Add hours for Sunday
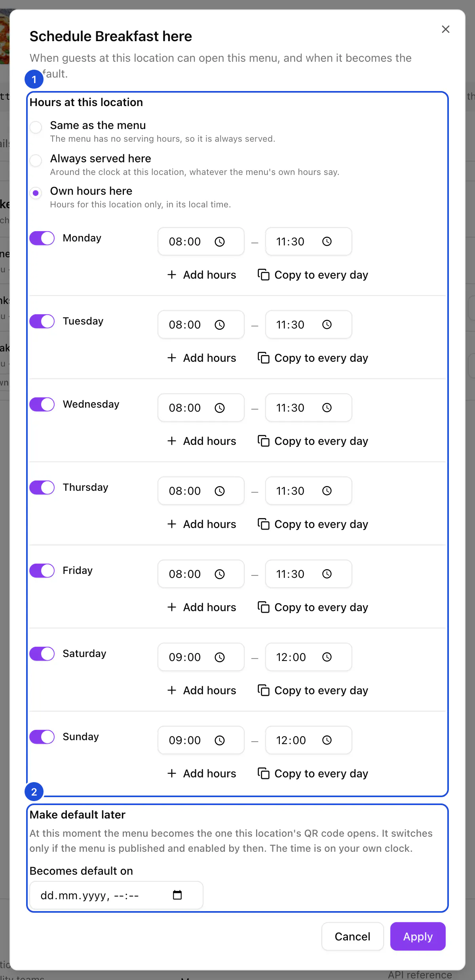 [x=202, y=773]
